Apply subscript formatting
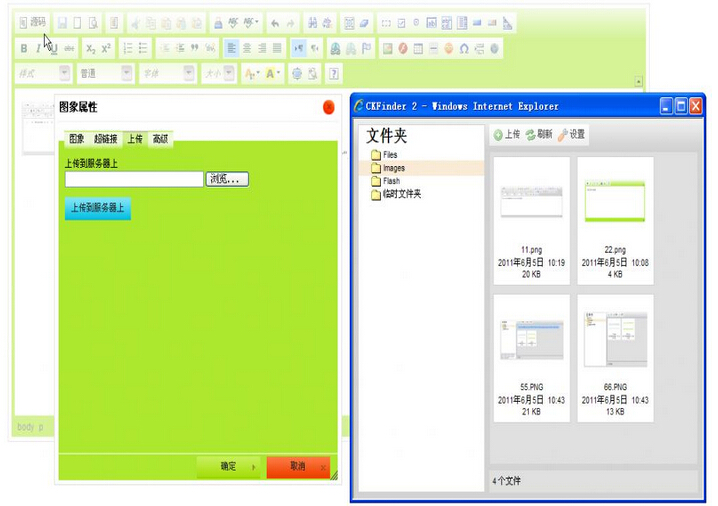The image size is (718, 506). [90, 48]
